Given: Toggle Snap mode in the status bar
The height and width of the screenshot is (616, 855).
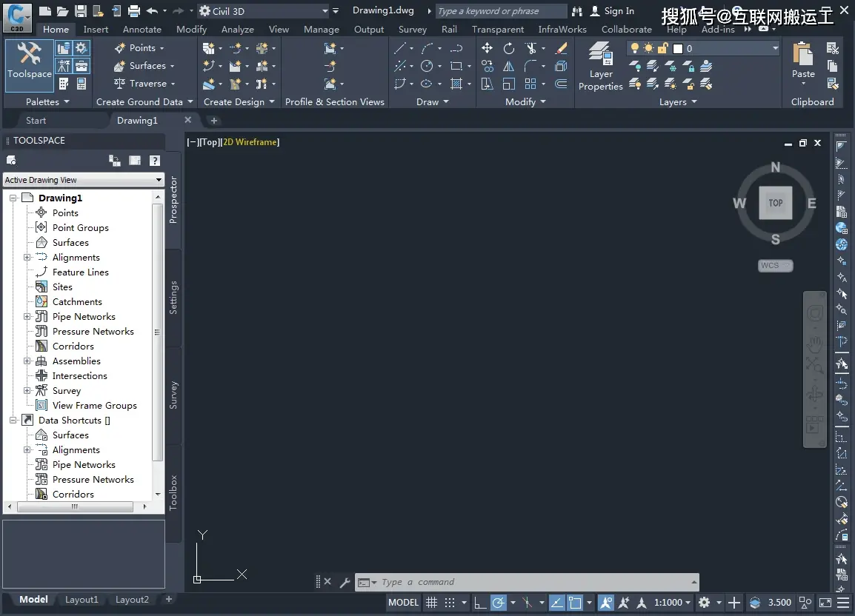Looking at the screenshot, I should tap(449, 603).
